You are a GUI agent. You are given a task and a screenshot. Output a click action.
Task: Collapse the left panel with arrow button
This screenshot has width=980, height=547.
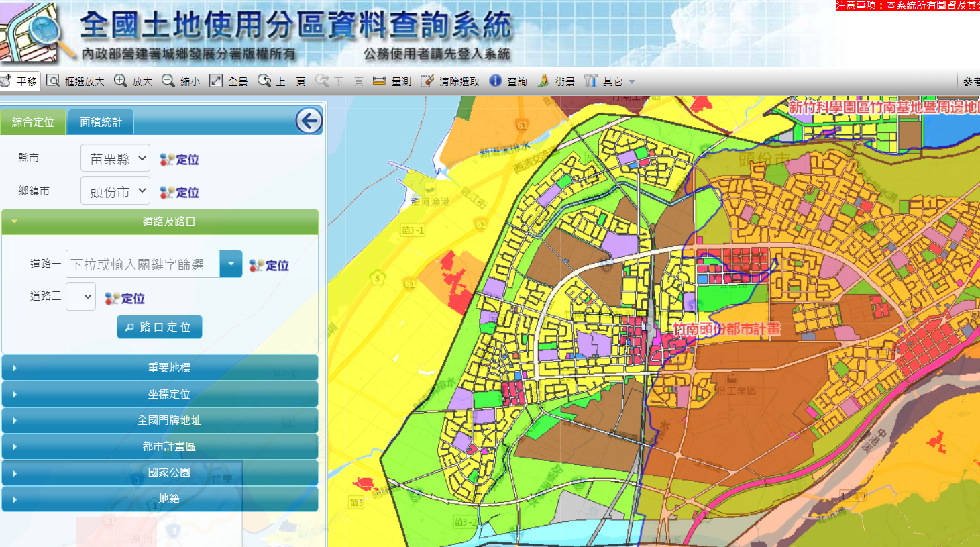[309, 121]
